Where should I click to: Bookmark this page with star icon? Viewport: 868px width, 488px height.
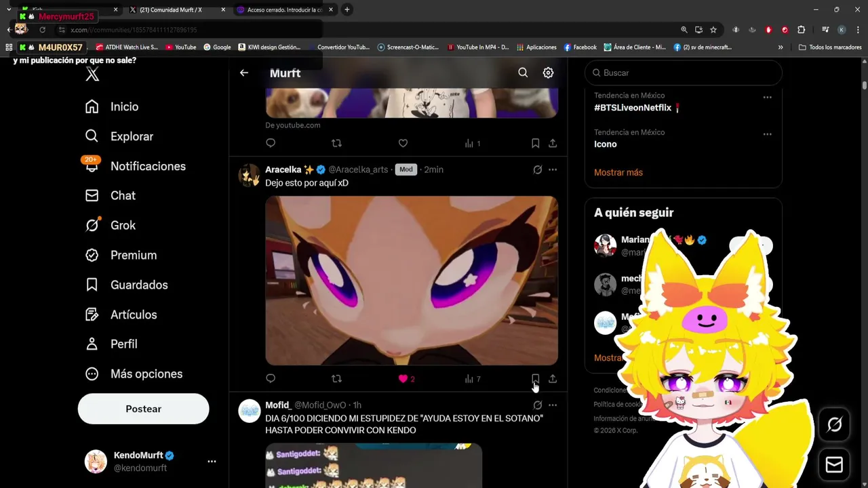click(713, 30)
